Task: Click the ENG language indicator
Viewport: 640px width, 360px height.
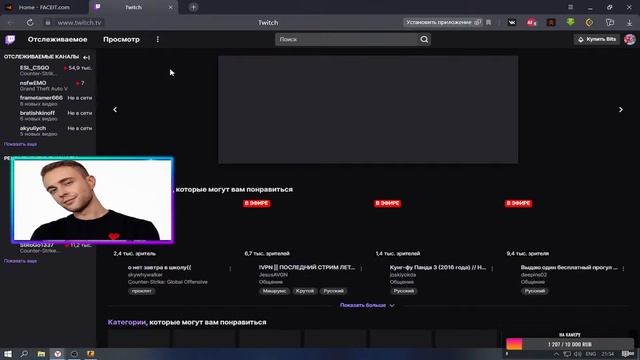Action: (591, 354)
